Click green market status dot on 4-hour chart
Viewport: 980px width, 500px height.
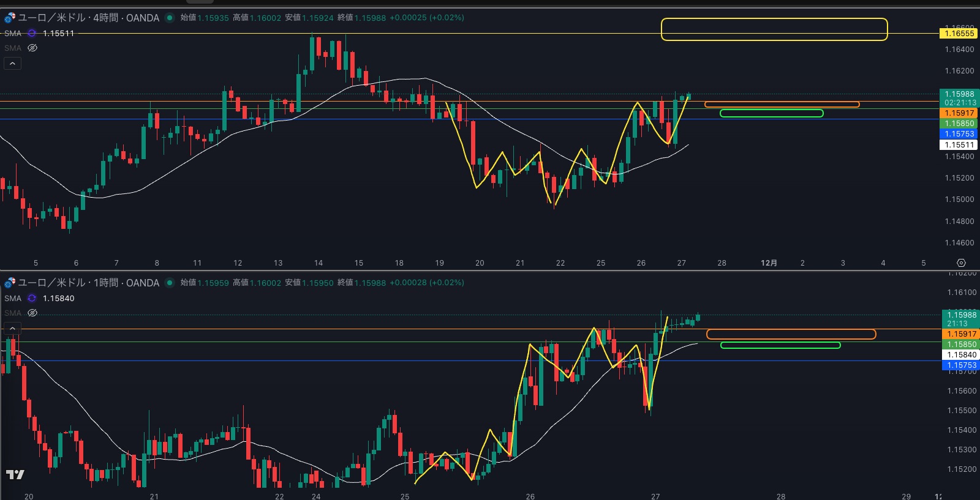click(x=170, y=18)
